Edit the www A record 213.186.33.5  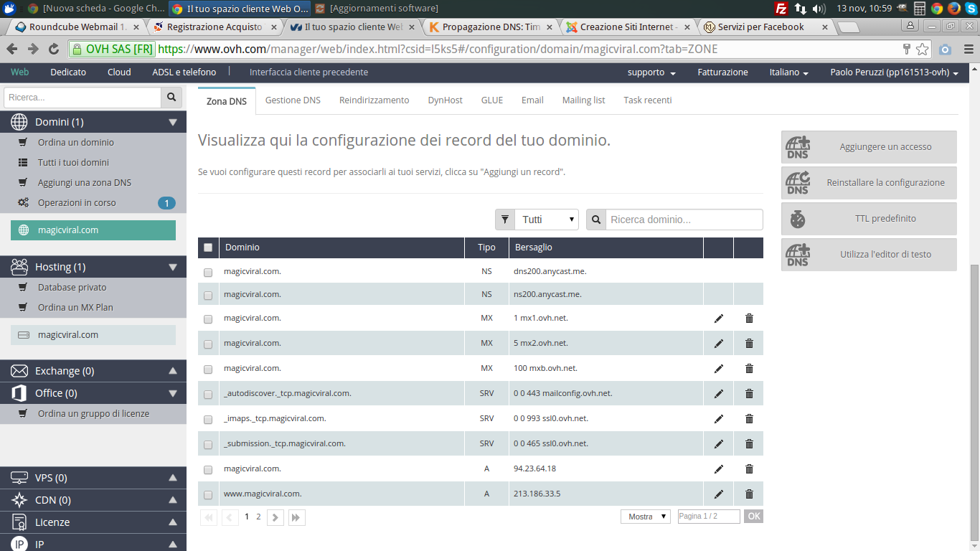719,494
